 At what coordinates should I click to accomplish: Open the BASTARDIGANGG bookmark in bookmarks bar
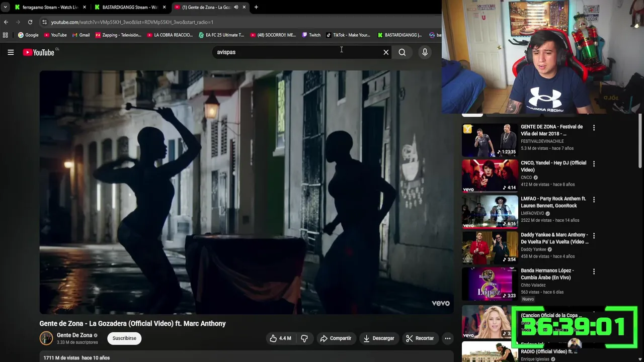[400, 35]
